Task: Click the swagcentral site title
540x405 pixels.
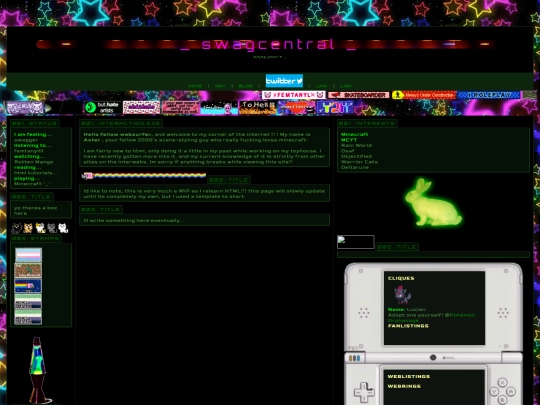Action: (268, 45)
